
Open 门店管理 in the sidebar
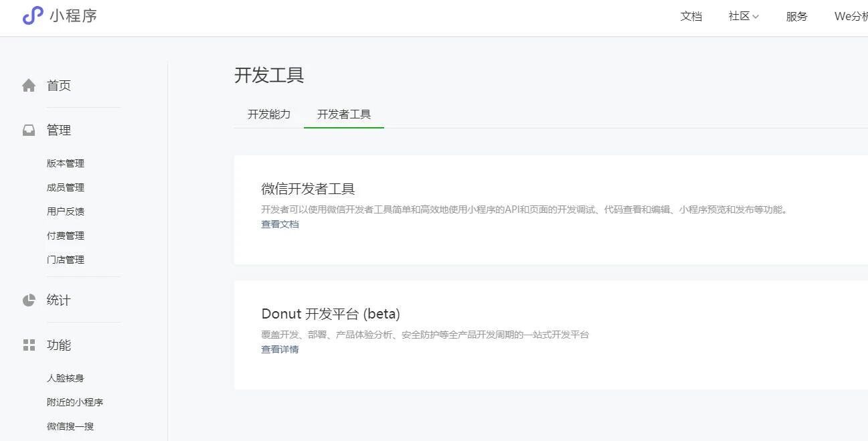(x=66, y=260)
